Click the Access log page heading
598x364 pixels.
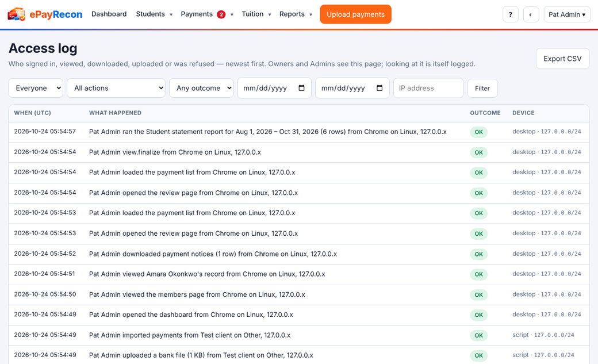(43, 48)
